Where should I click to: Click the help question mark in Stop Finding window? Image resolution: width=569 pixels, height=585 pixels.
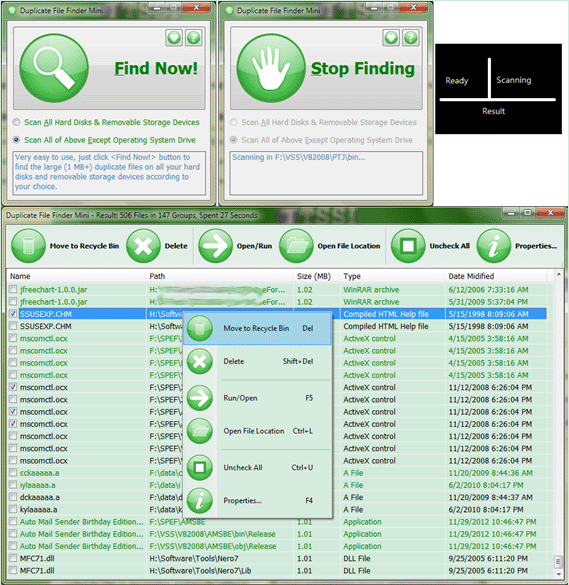[411, 38]
